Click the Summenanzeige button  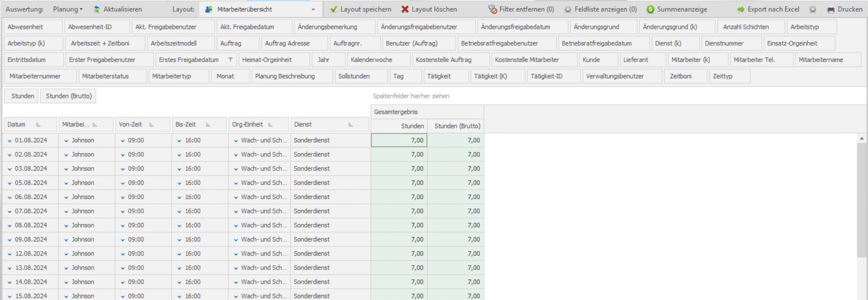pyautogui.click(x=677, y=9)
